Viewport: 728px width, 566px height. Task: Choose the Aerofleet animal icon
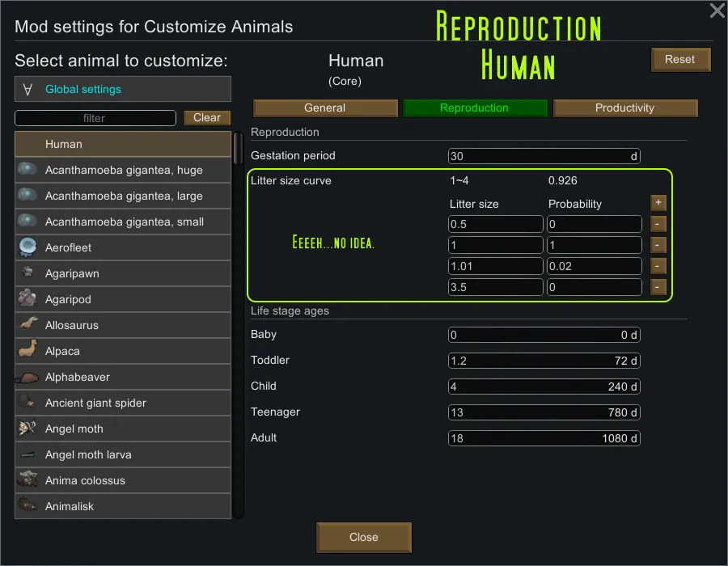(x=28, y=247)
